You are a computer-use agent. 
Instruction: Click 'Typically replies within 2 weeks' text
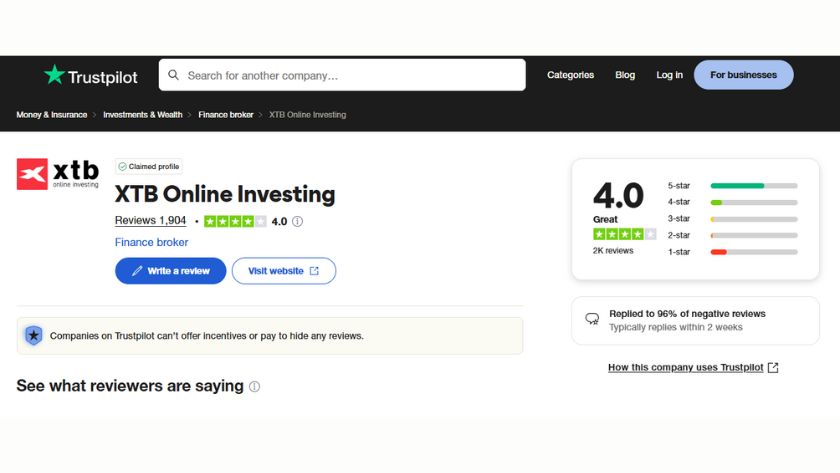click(676, 327)
